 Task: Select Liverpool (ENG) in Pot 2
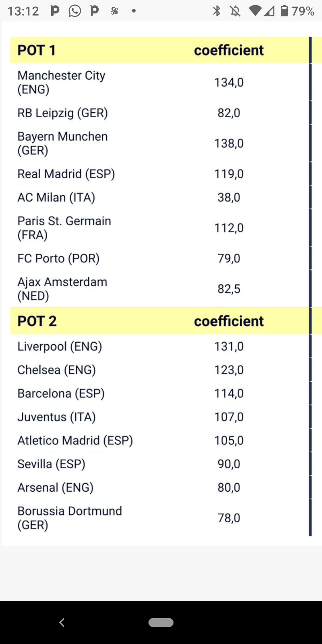60,346
